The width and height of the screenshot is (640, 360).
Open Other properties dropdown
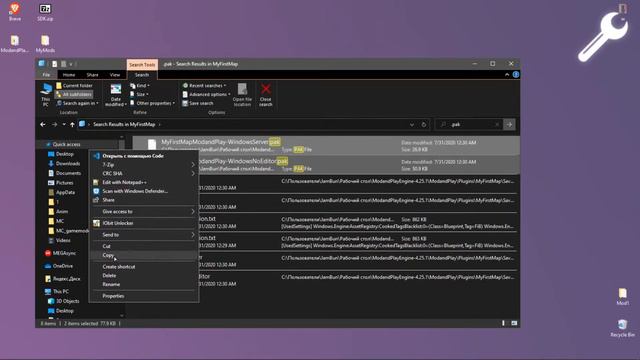pyautogui.click(x=152, y=103)
